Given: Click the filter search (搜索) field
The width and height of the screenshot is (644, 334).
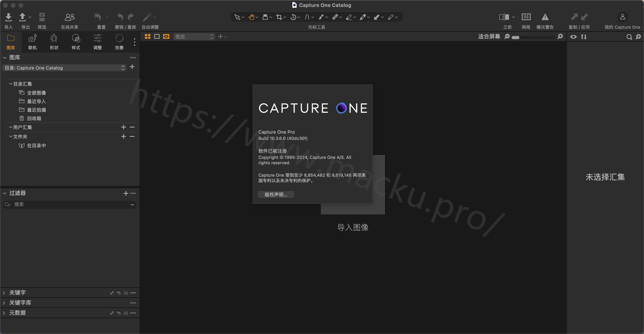Looking at the screenshot, I should click(70, 205).
